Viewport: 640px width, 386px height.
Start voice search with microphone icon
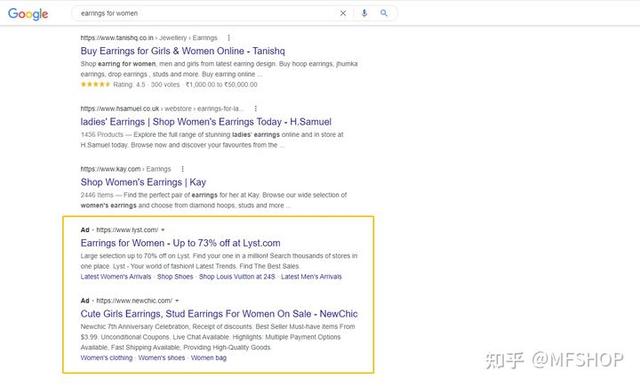tap(364, 13)
